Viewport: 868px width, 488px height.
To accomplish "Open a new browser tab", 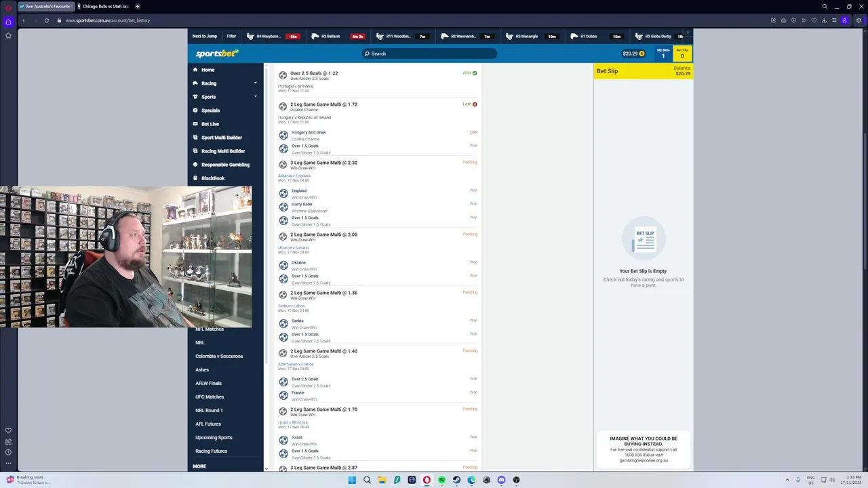I will 137,6.
